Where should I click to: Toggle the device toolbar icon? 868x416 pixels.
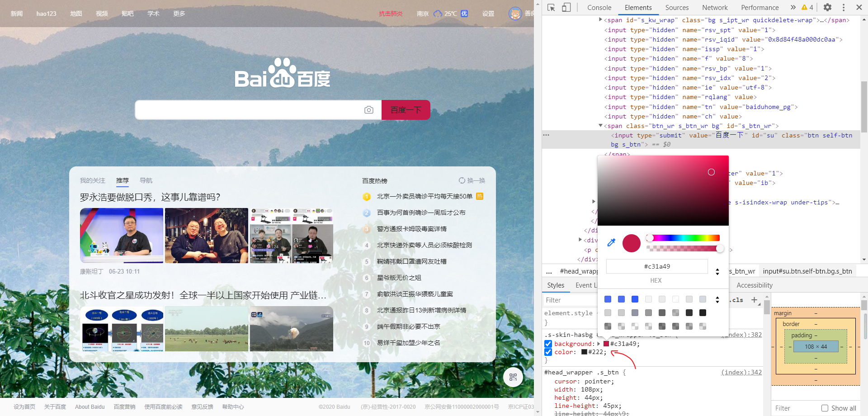566,7
